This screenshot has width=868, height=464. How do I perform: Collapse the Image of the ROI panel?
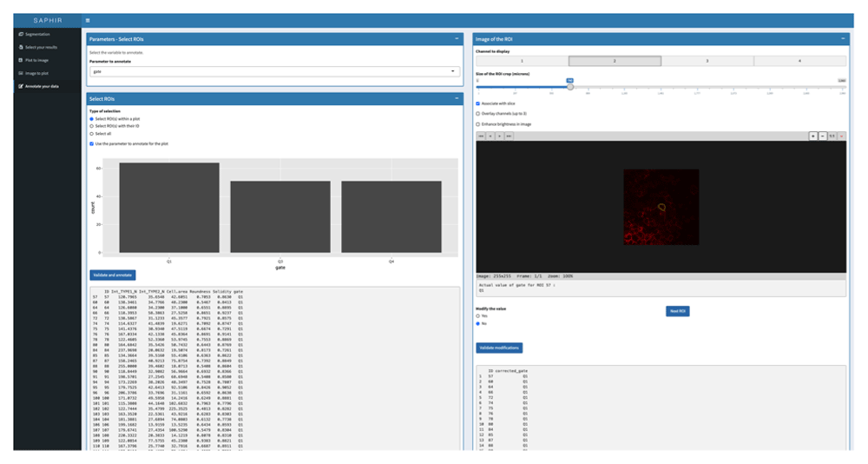tap(841, 39)
